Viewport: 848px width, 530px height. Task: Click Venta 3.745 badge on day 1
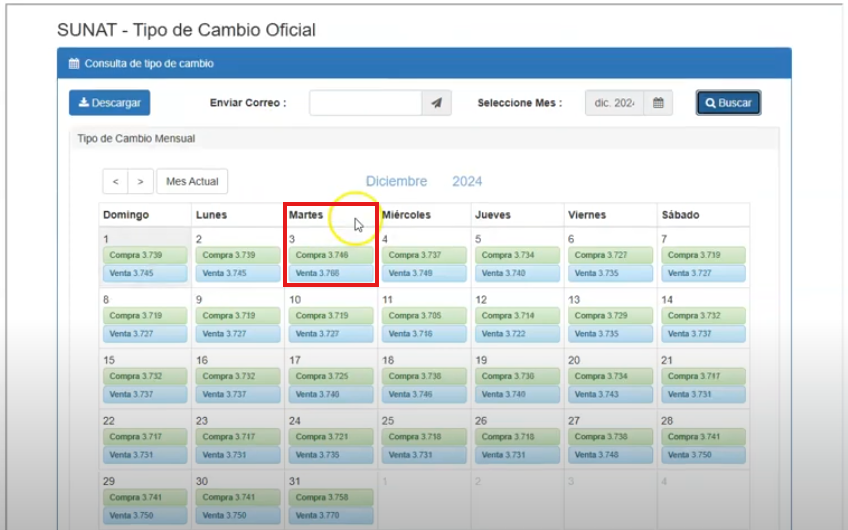[144, 273]
